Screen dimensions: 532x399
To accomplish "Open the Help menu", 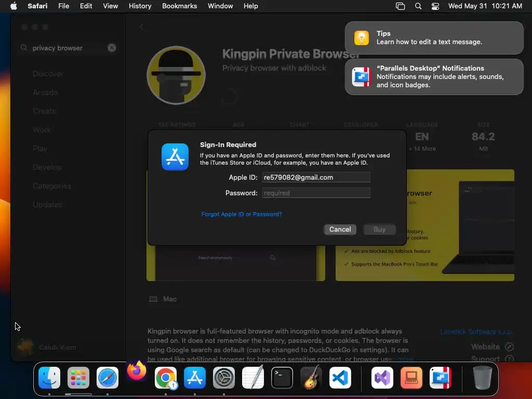I will [251, 6].
